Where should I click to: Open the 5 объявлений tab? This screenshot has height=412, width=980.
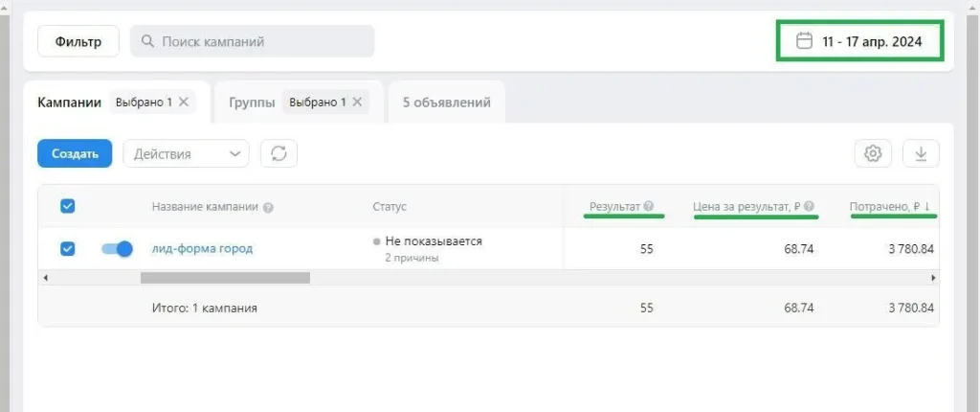[447, 102]
